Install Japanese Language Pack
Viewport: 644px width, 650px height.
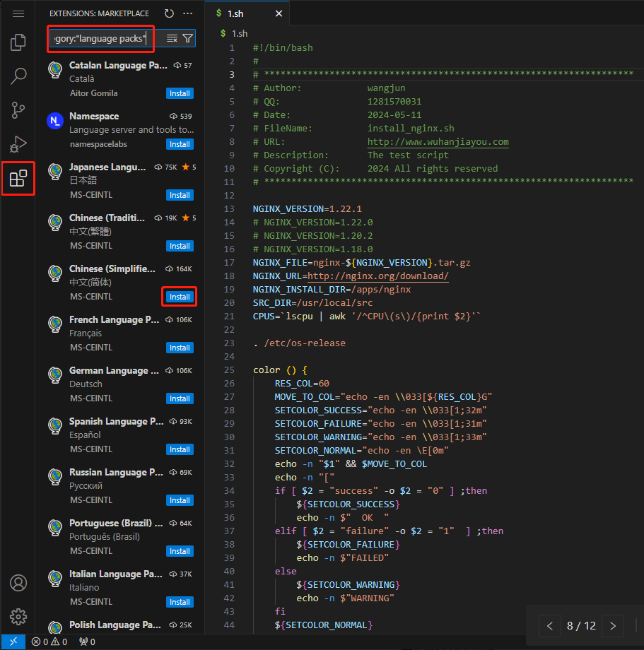coord(180,195)
